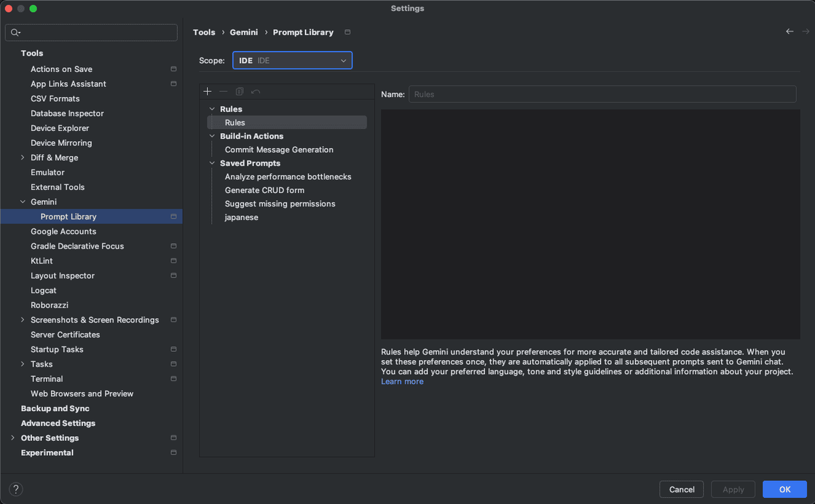The height and width of the screenshot is (504, 815).
Task: Select Prompt Library in the sidebar tree
Action: 91,217
